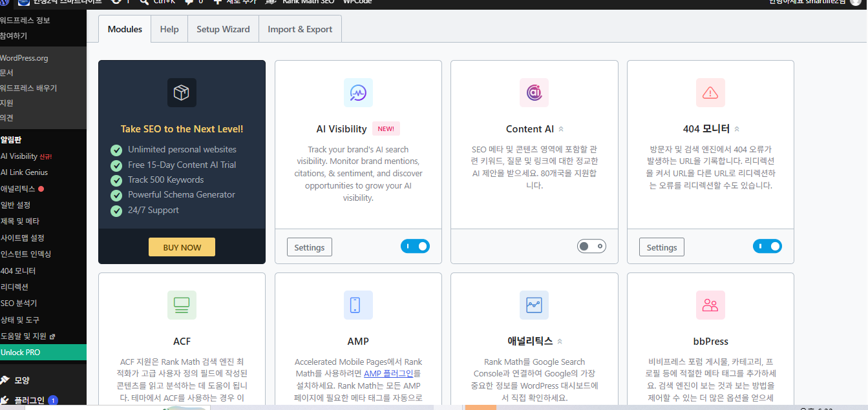Viewport: 868px width, 410px height.
Task: Follow the AMP 플러그인 link
Action: (388, 373)
